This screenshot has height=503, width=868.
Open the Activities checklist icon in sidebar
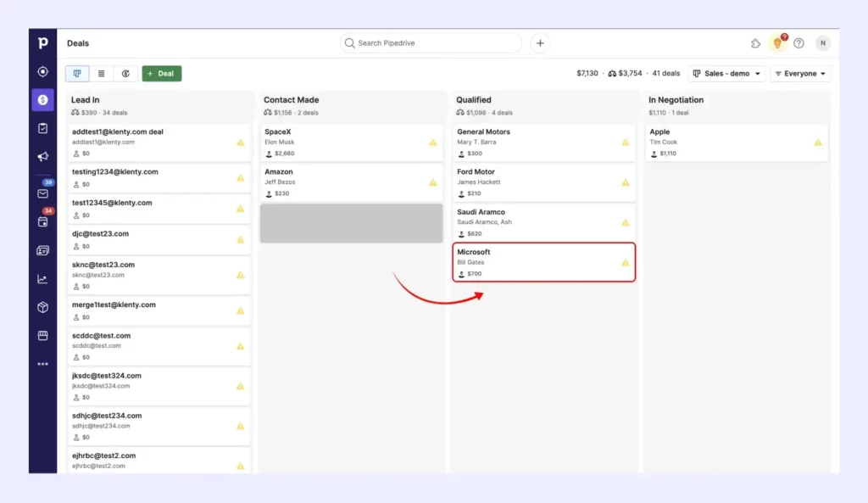pos(42,128)
